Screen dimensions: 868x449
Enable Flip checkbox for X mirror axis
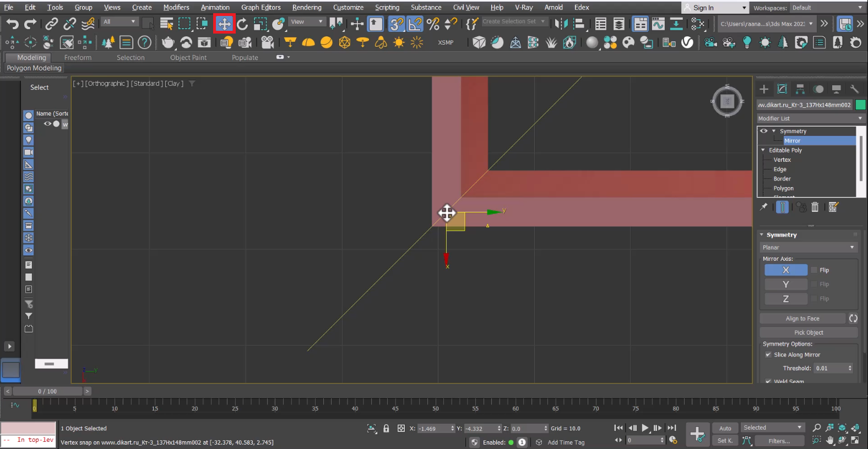pos(814,270)
